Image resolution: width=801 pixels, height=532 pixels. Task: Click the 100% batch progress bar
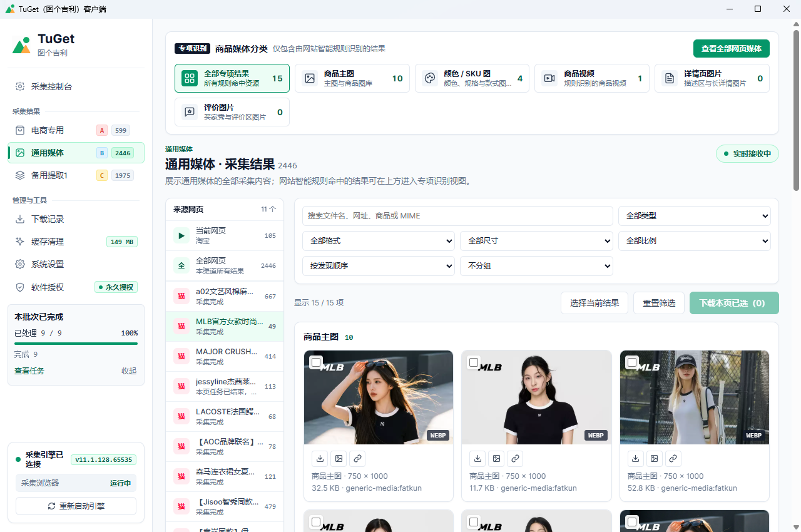(76, 343)
